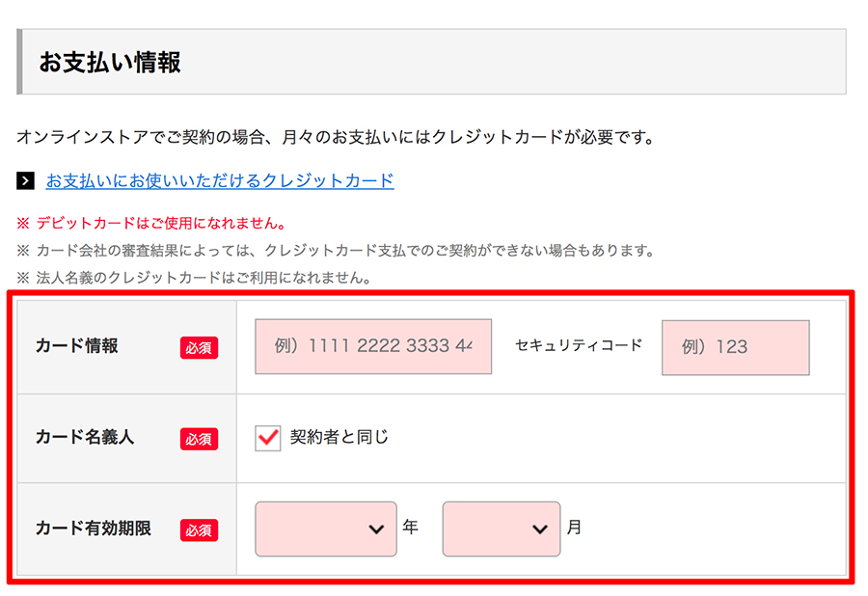Viewport: 868px width, 596px height.
Task: Open the お支払いにお使いいただけるクレジットカード link
Action: [219, 180]
